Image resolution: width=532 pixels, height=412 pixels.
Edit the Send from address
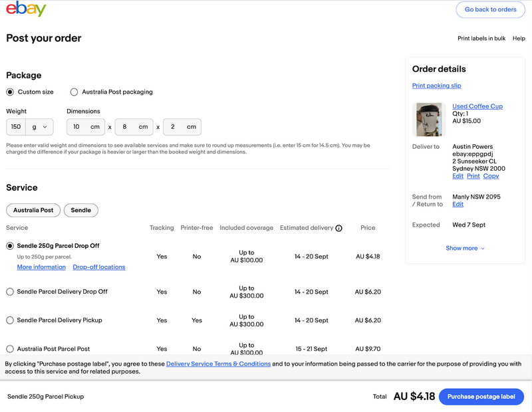click(x=458, y=204)
